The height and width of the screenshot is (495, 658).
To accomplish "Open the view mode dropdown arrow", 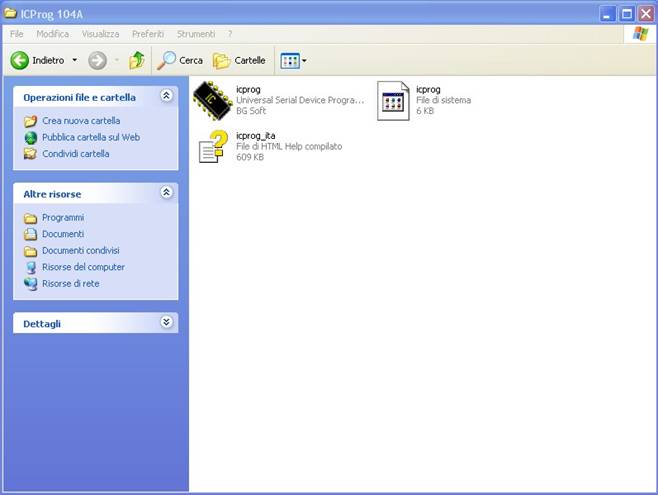I will (x=304, y=61).
